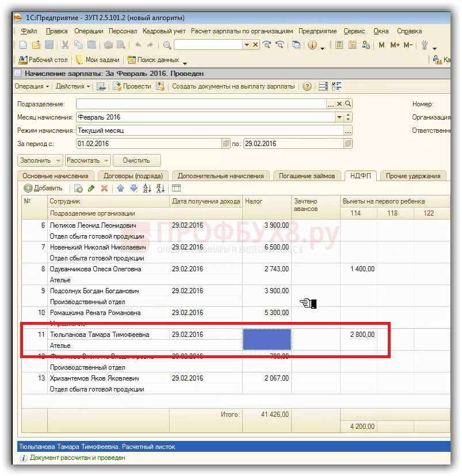The height and width of the screenshot is (476, 462).
Task: Click the Redo arrow icon
Action: point(150,45)
